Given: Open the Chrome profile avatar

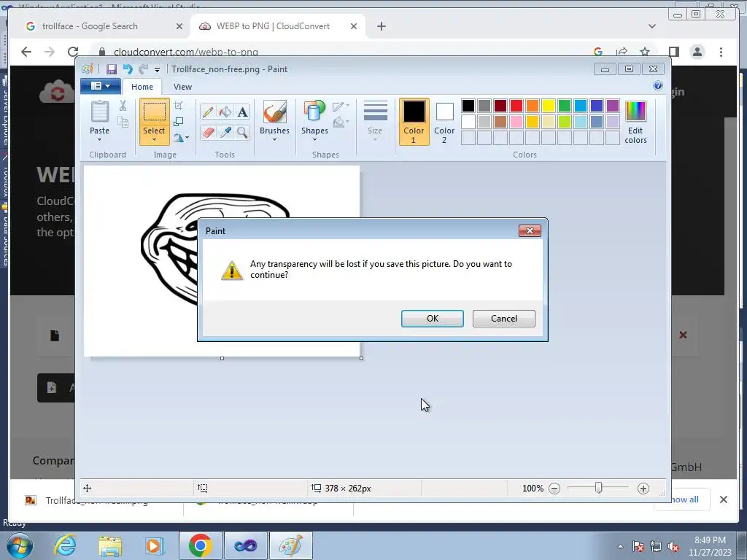Looking at the screenshot, I should click(697, 52).
